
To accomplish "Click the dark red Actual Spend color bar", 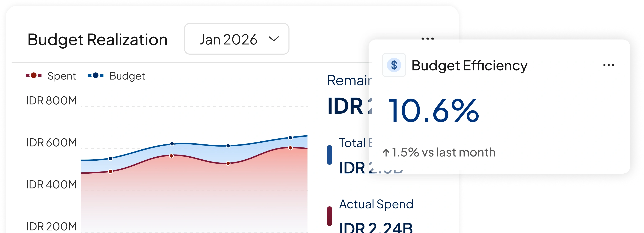I will pos(330,216).
